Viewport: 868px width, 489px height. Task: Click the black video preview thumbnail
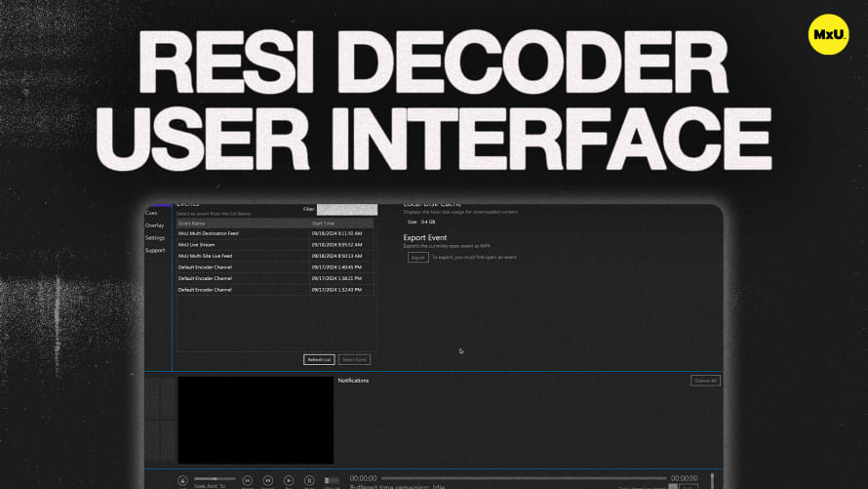click(x=256, y=420)
